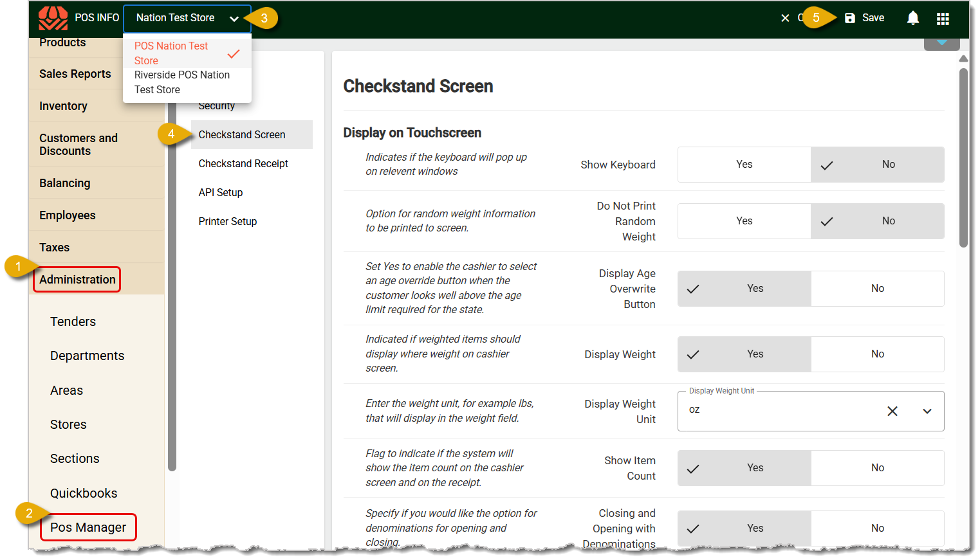980x560 pixels.
Task: Open Tenders under Administration
Action: (73, 322)
